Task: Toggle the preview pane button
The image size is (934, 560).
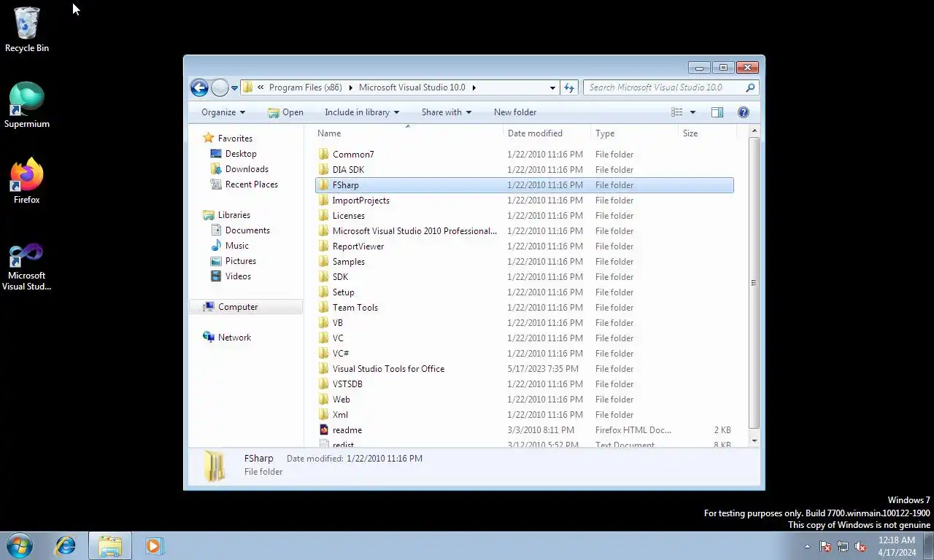Action: point(717,112)
